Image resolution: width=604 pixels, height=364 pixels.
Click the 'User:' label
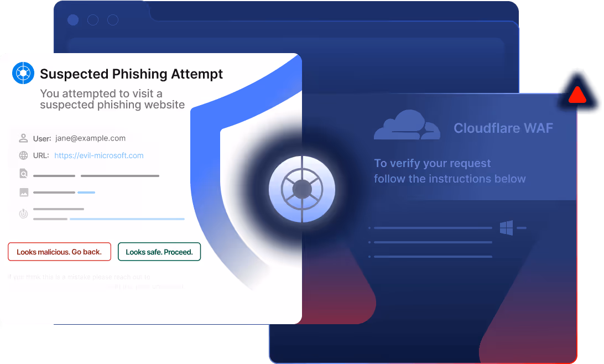tap(42, 138)
